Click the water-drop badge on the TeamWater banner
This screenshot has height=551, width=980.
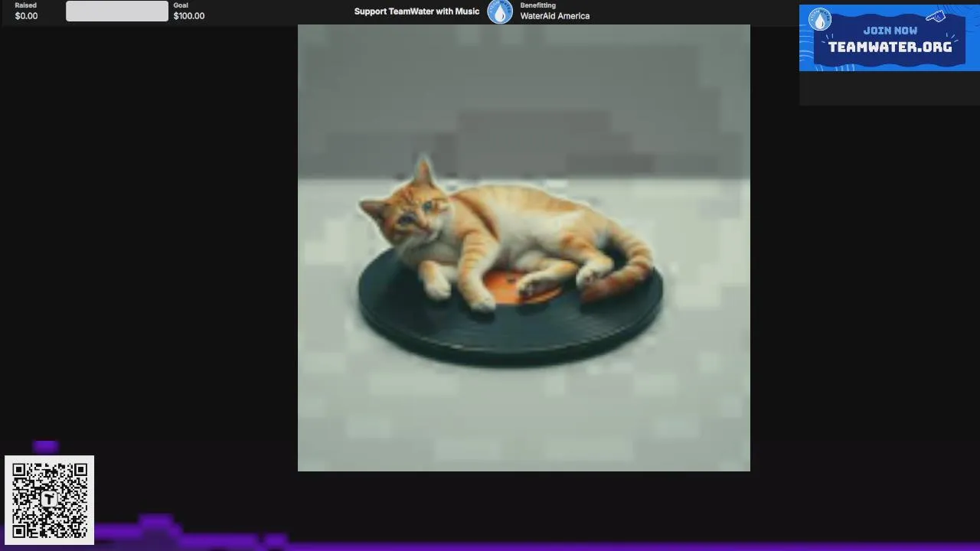(820, 20)
